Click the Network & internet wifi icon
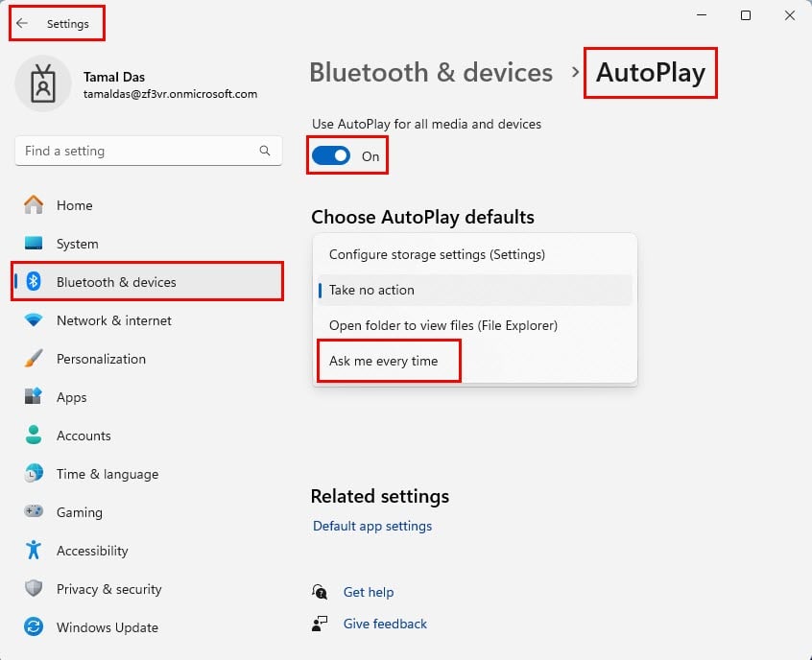The height and width of the screenshot is (660, 812). point(34,319)
